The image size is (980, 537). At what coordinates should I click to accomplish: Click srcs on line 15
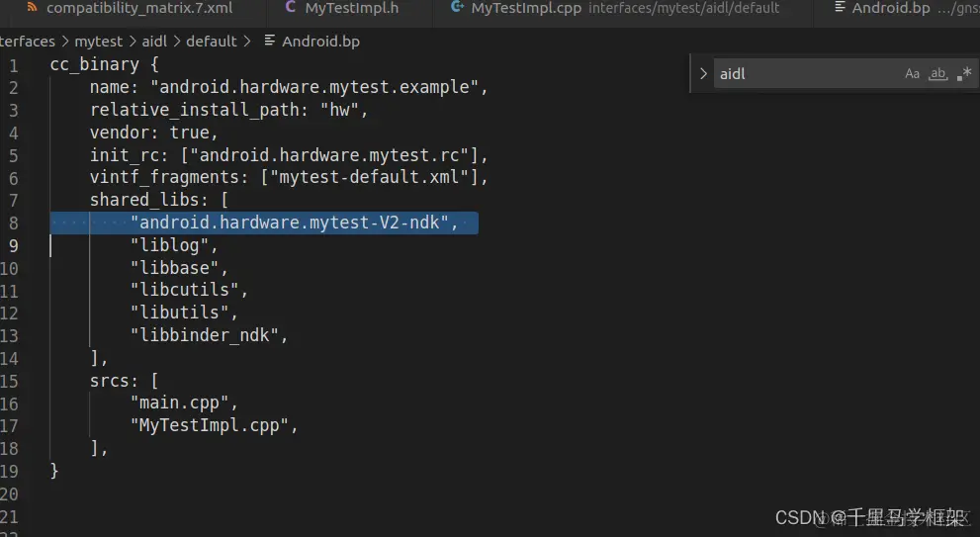110,381
